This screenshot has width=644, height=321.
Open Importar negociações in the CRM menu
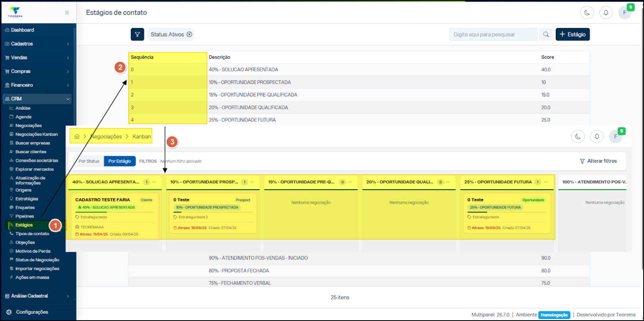(x=37, y=269)
